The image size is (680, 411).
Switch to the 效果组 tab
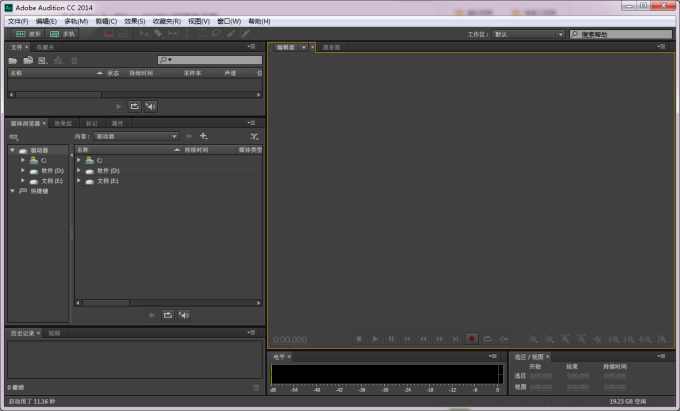pyautogui.click(x=63, y=124)
